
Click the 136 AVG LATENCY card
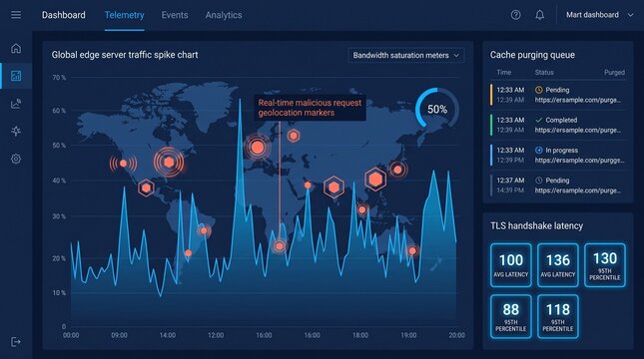[x=558, y=265]
